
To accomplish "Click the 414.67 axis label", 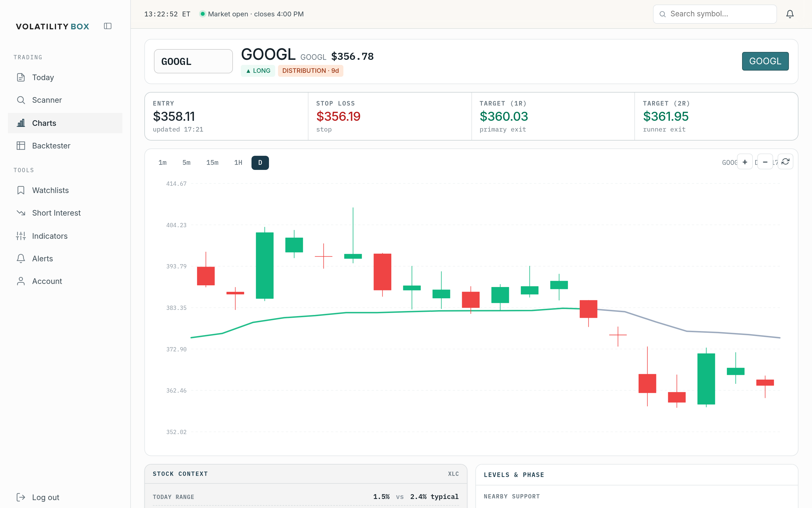I will click(x=176, y=183).
